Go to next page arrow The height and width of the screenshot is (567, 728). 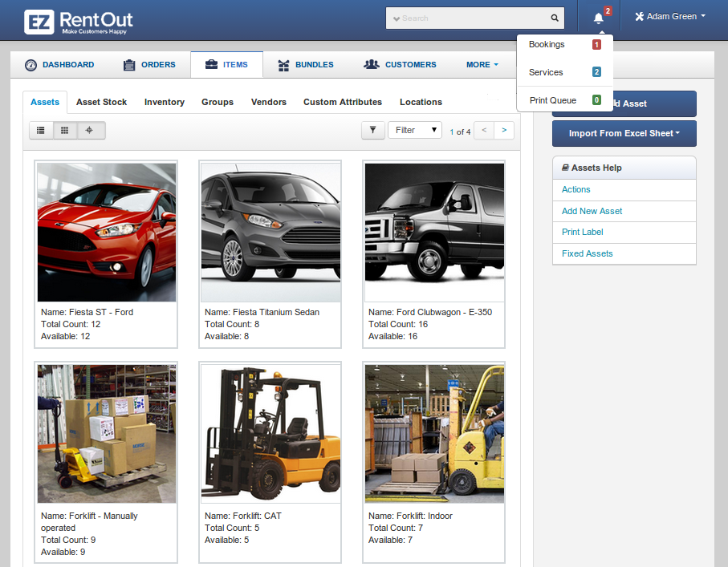click(504, 131)
